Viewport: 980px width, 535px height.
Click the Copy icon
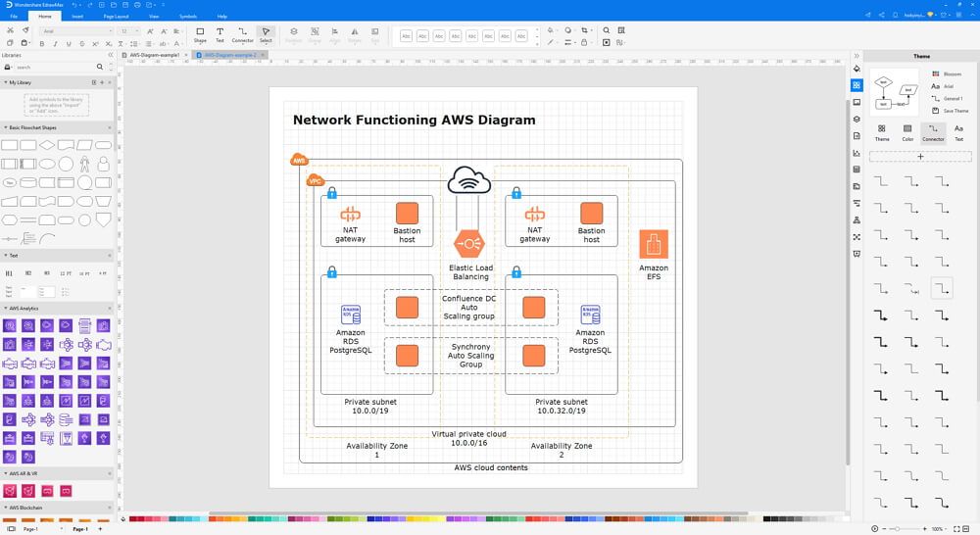pyautogui.click(x=10, y=43)
